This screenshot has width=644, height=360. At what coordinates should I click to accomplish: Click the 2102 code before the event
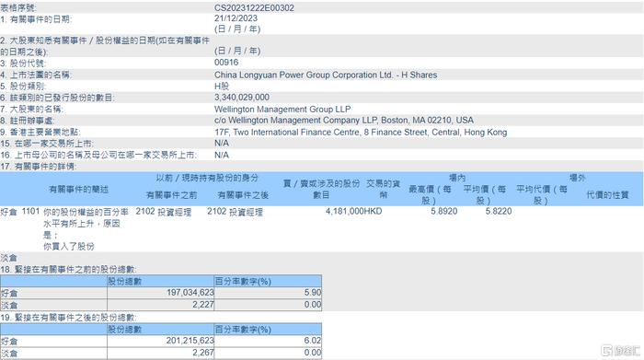coord(145,211)
